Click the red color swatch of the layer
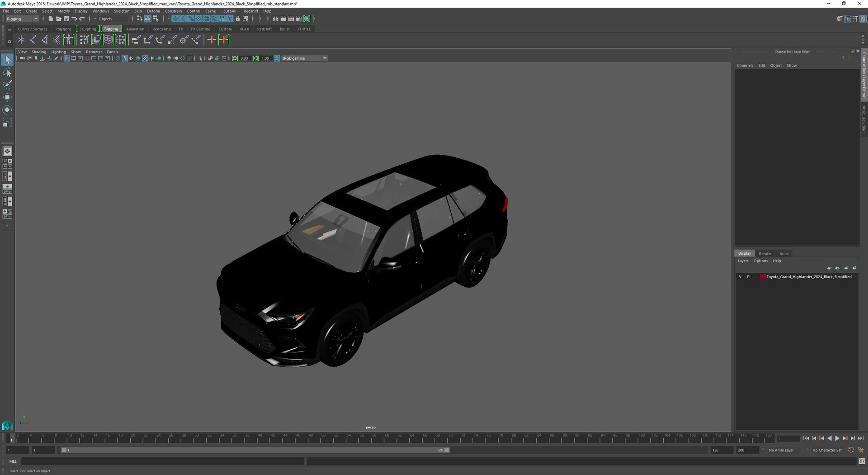868x475 pixels. (x=763, y=277)
